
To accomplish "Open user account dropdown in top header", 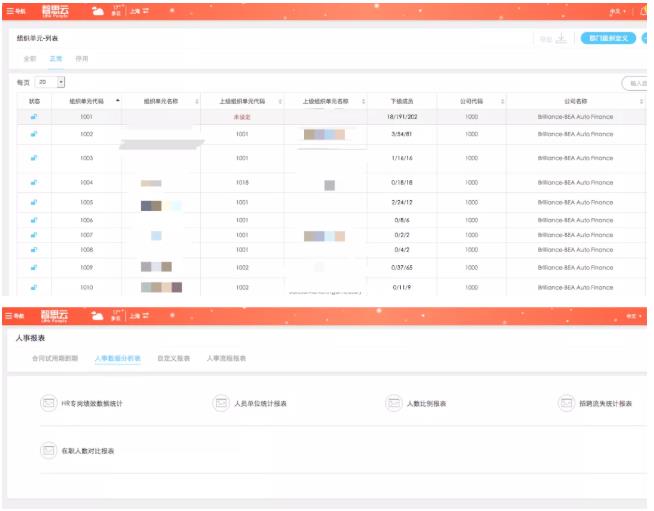I will [x=618, y=12].
